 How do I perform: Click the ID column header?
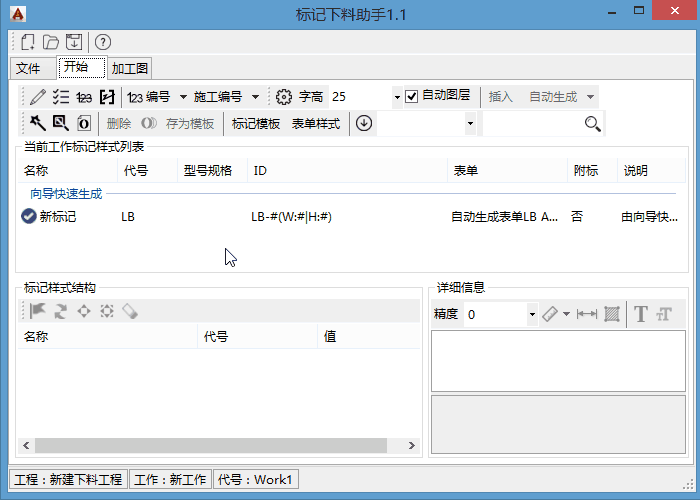pyautogui.click(x=347, y=171)
